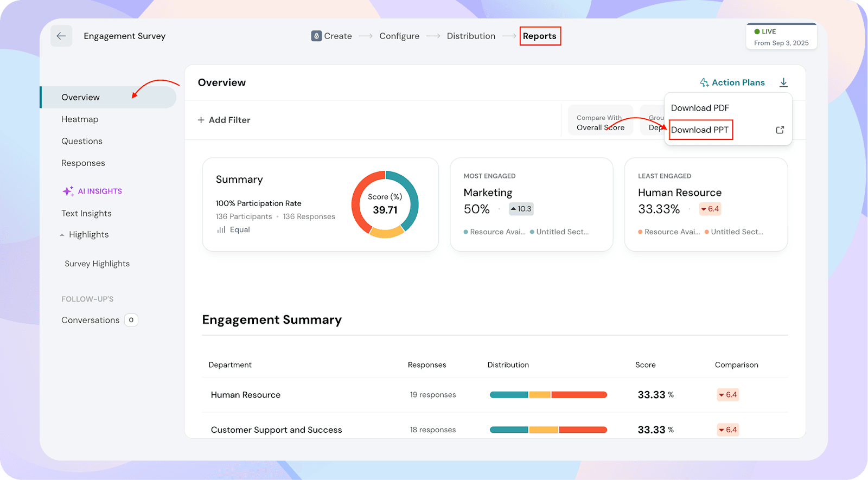Screen dimensions: 868x480
Task: Click the external link icon beside Download PPT
Action: pos(780,130)
